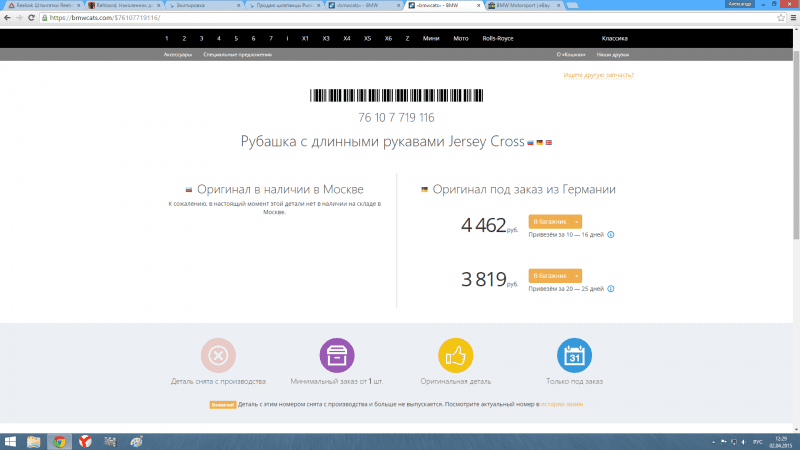Open the Chrome menu icon
The width and height of the screenshot is (800, 450).
click(x=793, y=18)
